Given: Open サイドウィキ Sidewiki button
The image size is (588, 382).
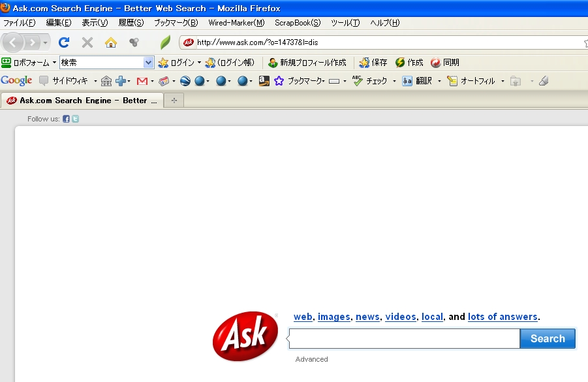Looking at the screenshot, I should [x=64, y=81].
